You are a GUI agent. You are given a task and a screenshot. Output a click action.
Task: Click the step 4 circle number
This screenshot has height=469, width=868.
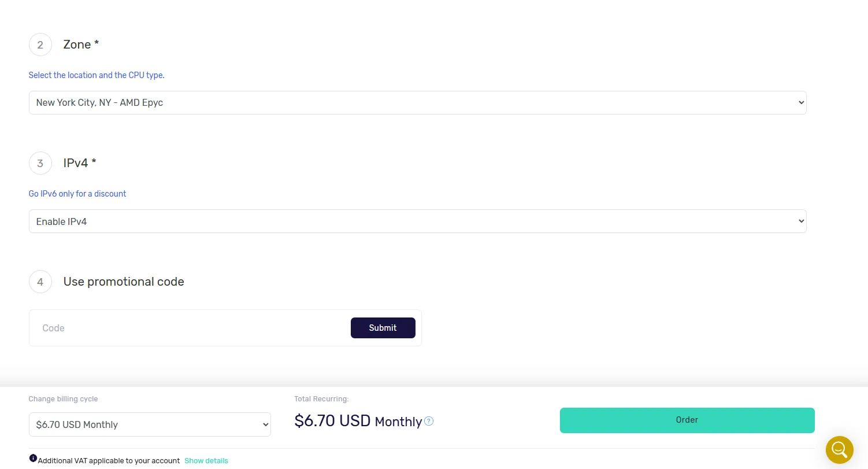[x=40, y=282]
